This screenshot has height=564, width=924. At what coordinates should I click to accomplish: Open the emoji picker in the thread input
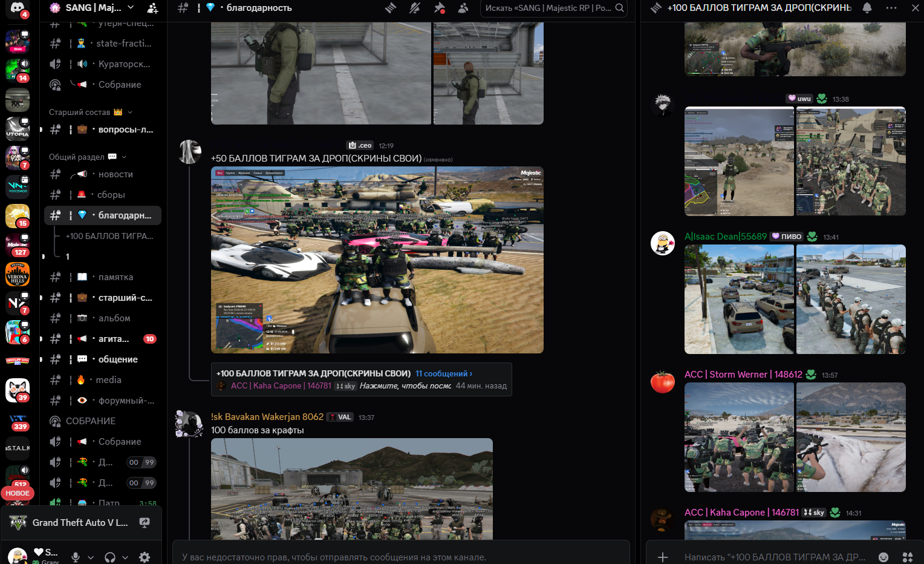coord(883,557)
